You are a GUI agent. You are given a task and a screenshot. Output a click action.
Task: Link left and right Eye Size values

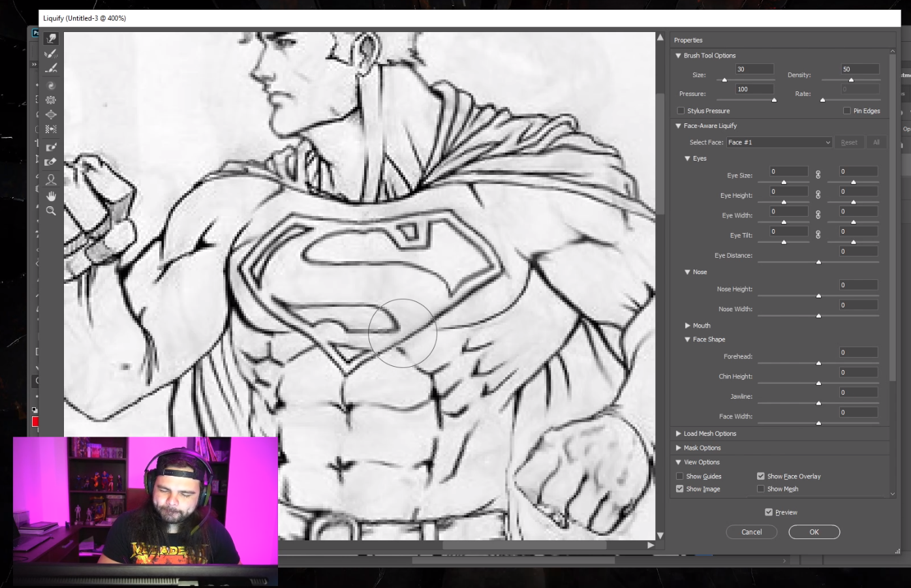(x=818, y=174)
